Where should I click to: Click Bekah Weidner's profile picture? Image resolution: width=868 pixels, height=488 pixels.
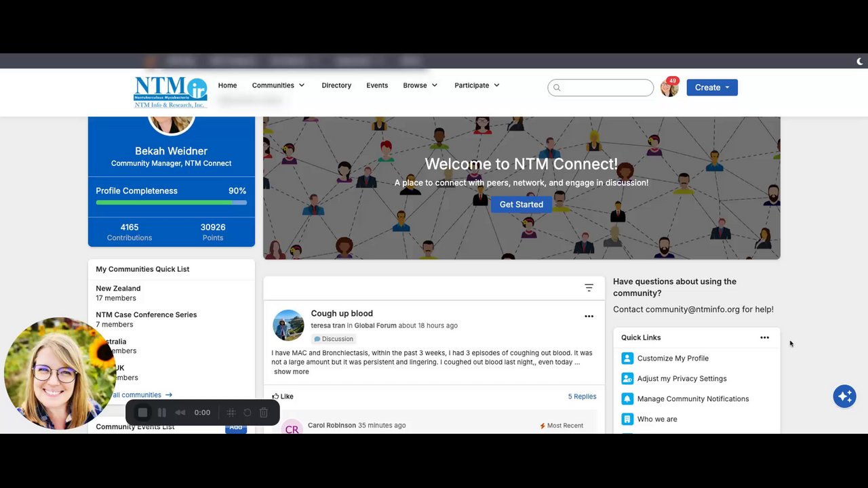(x=172, y=125)
